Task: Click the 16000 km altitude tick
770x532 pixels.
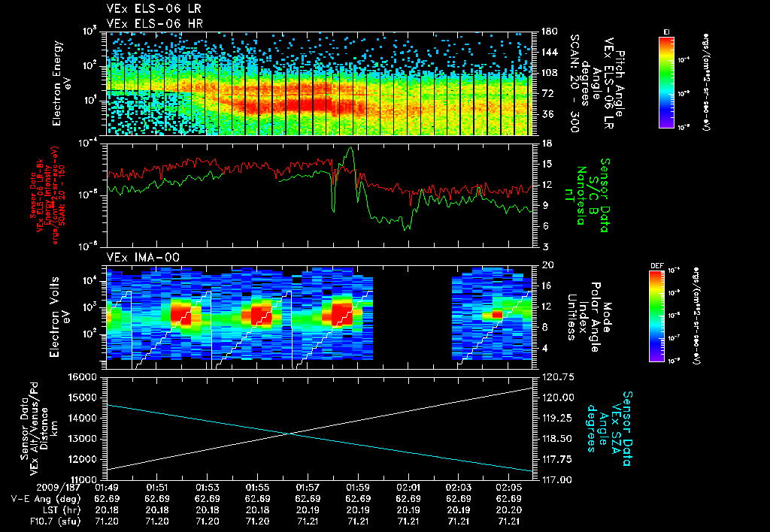Action: 83,377
